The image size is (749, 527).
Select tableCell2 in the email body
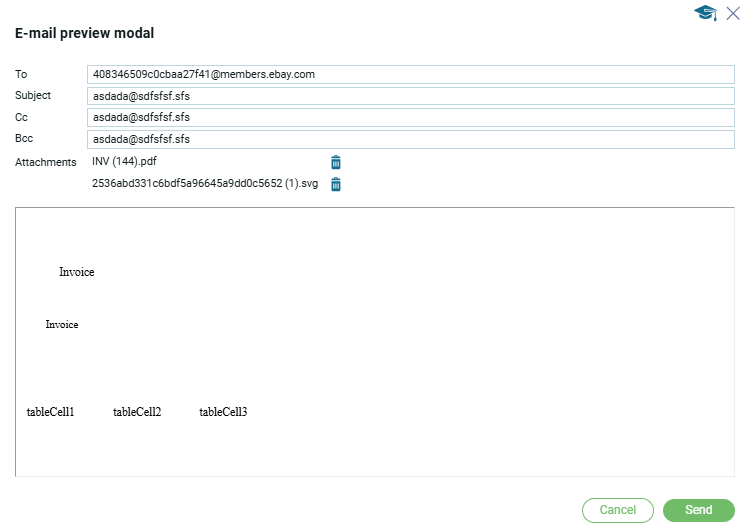137,412
